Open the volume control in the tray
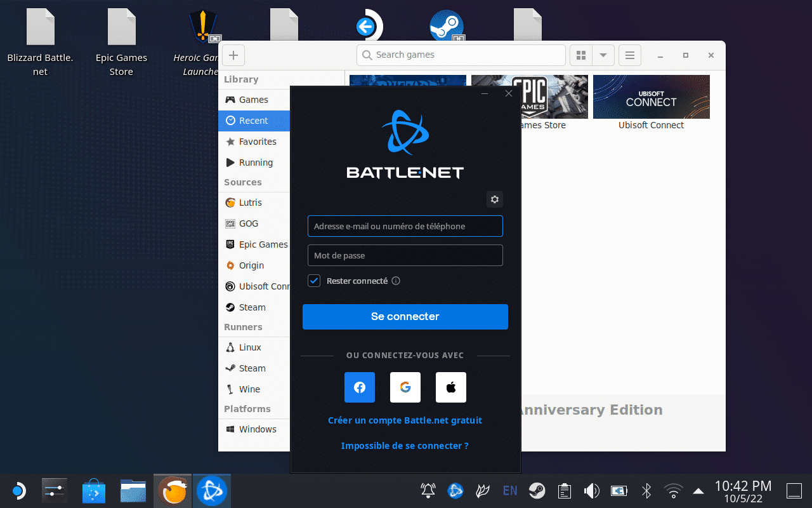The height and width of the screenshot is (508, 812). [591, 490]
